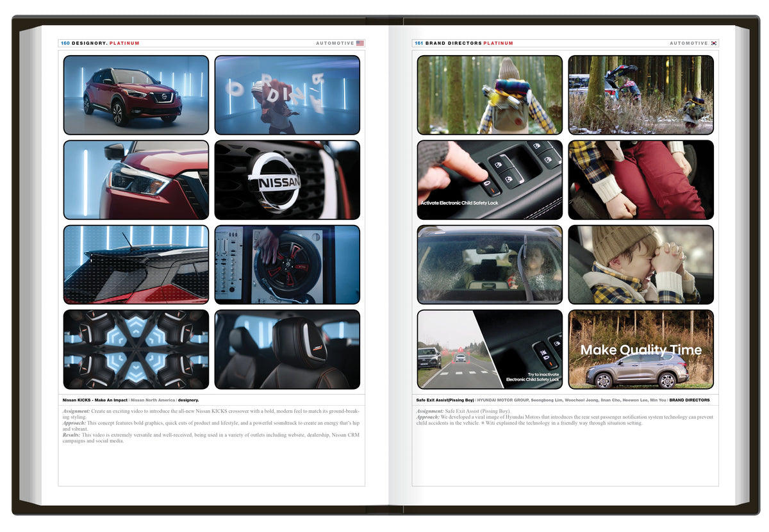This screenshot has width=769, height=532.
Task: Select the Activate Electronic Child Safety Lock thumbnail
Action: coord(490,180)
